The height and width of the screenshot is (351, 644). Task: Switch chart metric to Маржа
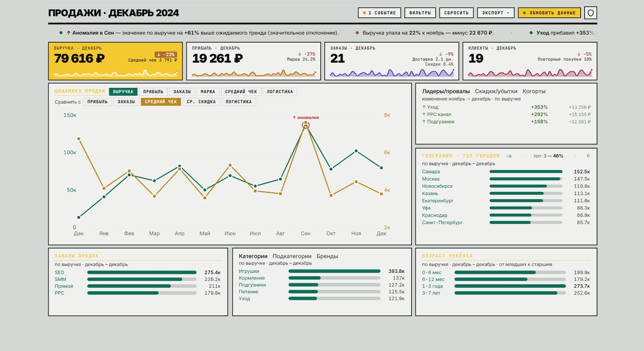coord(208,92)
